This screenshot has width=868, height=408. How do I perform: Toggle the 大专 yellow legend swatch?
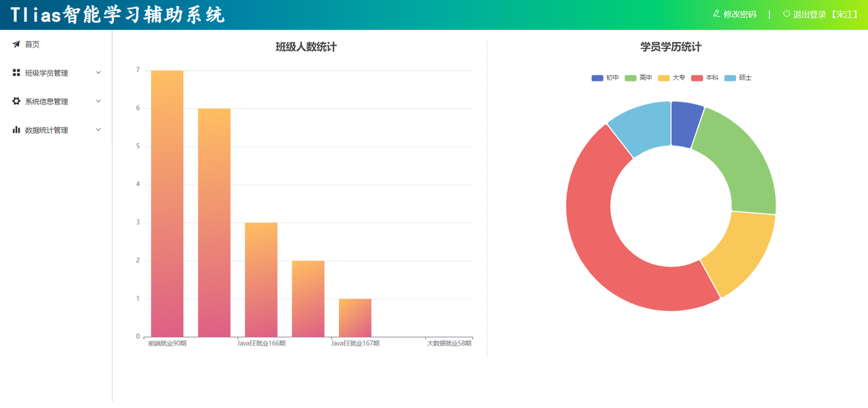pos(664,78)
